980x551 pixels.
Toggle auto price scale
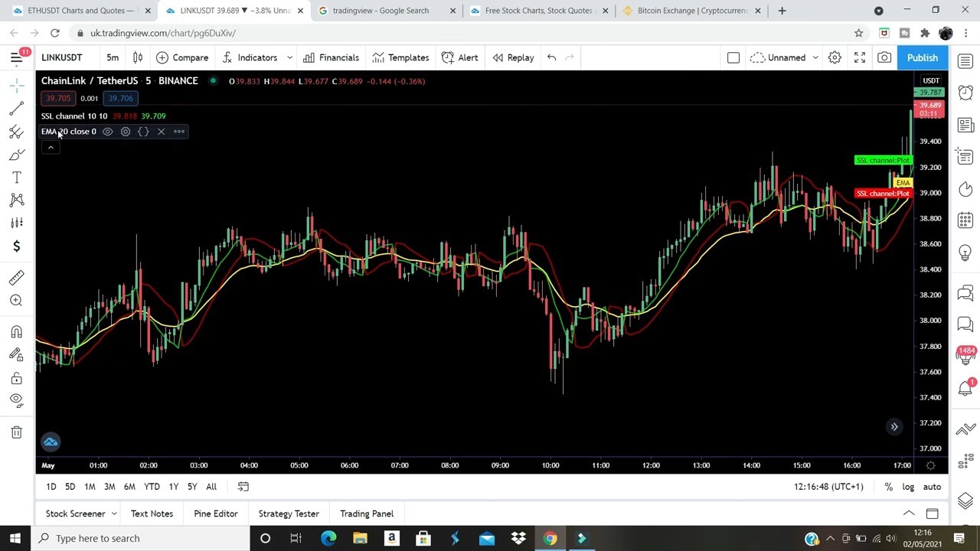(x=932, y=487)
